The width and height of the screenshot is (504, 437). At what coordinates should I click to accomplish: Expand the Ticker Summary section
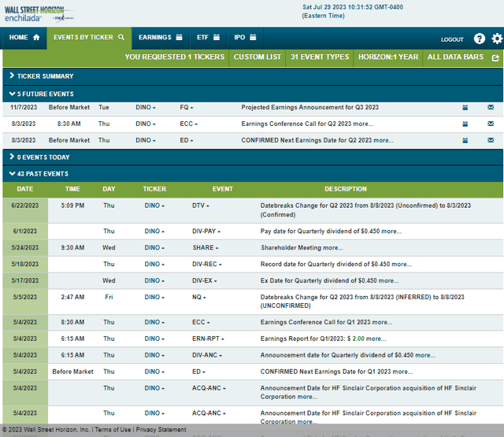pyautogui.click(x=253, y=76)
